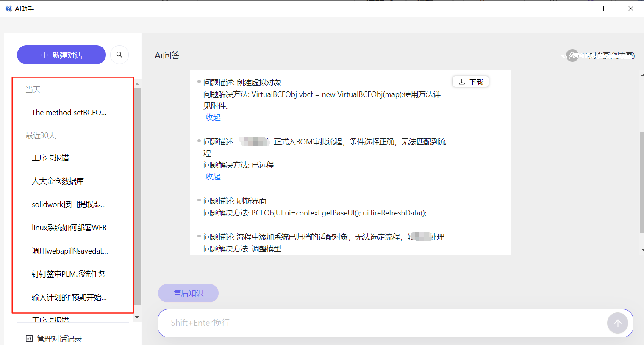The height and width of the screenshot is (345, 644).
Task: Collapse first answer with 收起 link
Action: coord(213,117)
